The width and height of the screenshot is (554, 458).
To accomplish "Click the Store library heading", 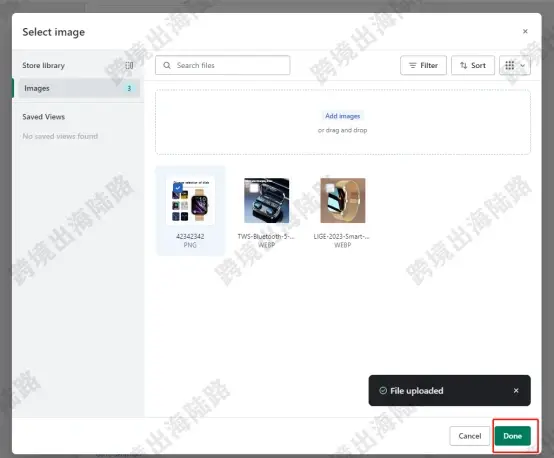I will [x=43, y=65].
